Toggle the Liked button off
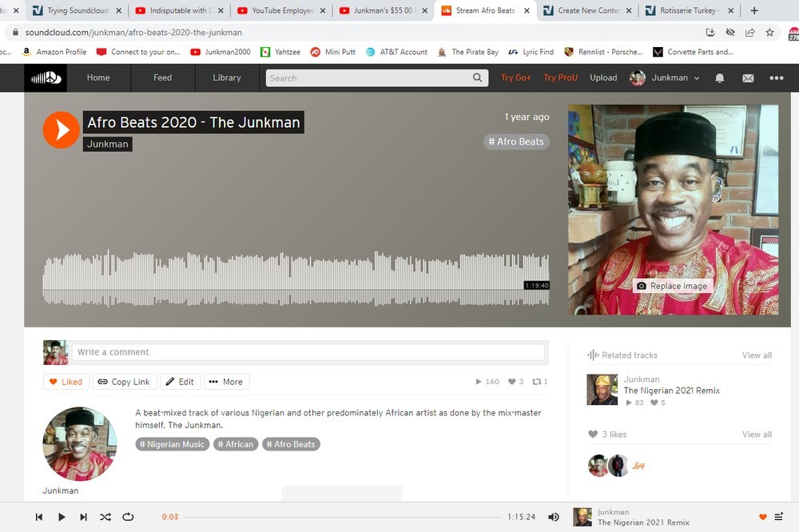 tap(66, 382)
